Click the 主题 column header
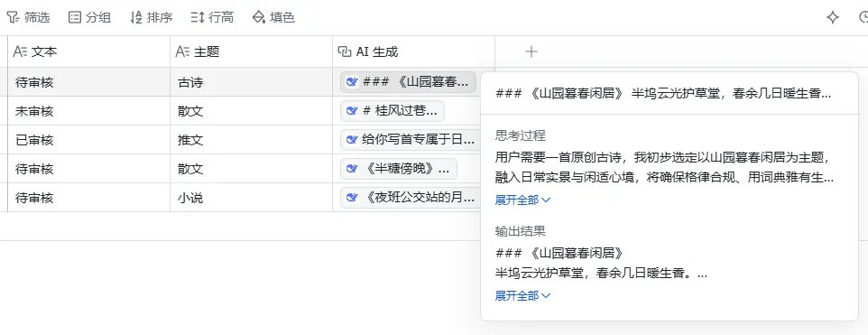868x335 pixels. point(252,51)
